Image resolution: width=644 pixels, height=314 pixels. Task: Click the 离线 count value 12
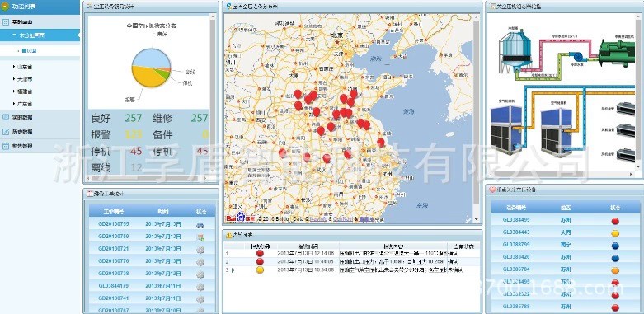[x=136, y=167]
